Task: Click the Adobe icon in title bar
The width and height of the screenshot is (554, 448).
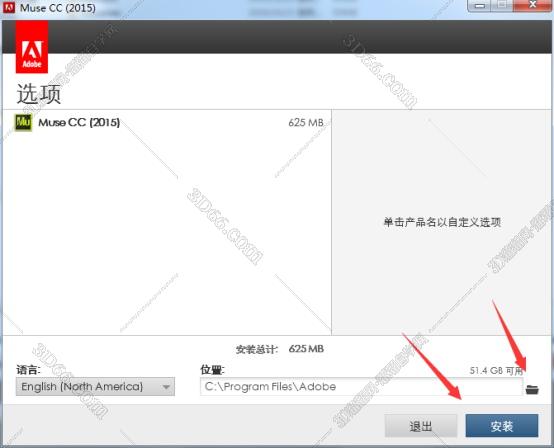Action: (x=9, y=7)
